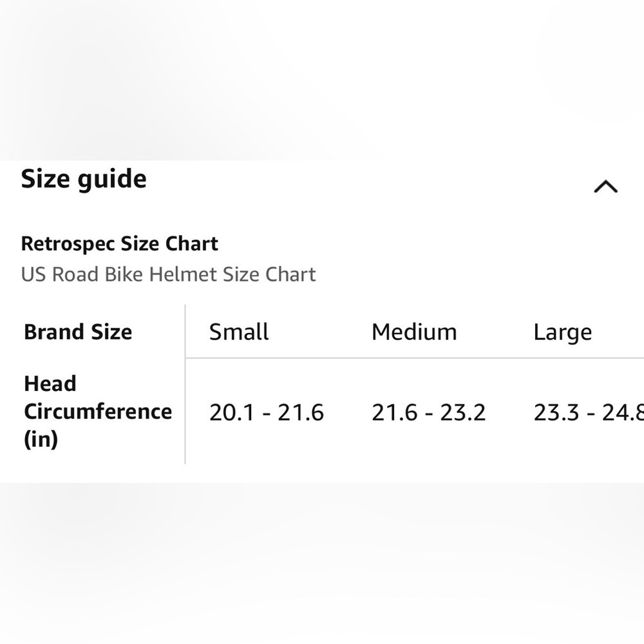
Task: Select the 'Size guide' heading
Action: [x=84, y=180]
